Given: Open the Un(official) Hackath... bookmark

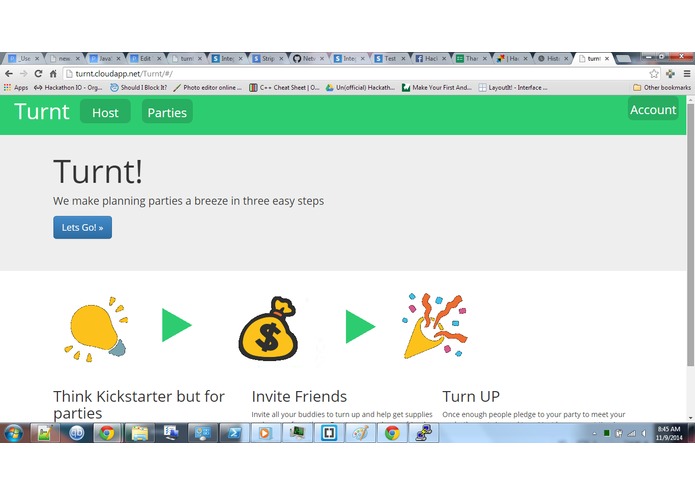Looking at the screenshot, I should click(360, 88).
